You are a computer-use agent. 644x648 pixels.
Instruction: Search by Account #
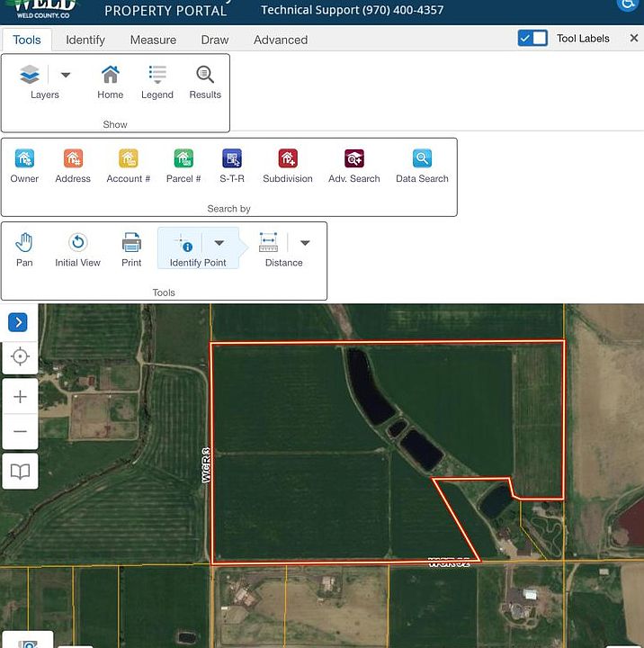click(x=128, y=166)
